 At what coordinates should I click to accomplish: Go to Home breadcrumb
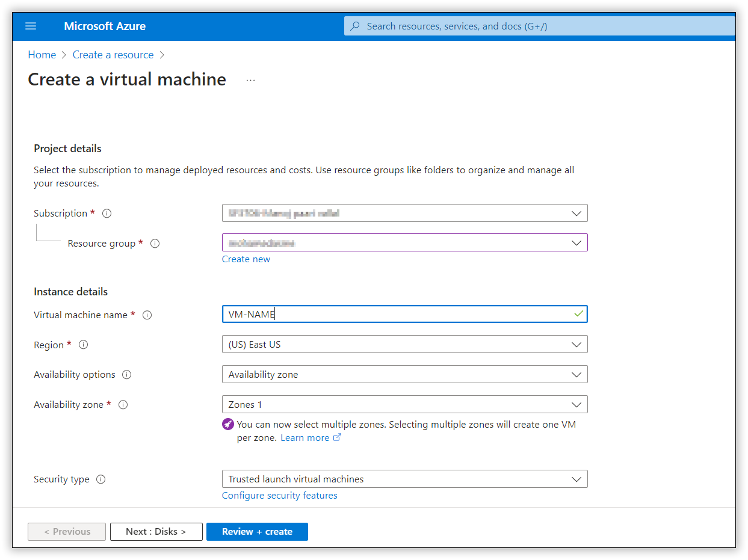coord(42,55)
